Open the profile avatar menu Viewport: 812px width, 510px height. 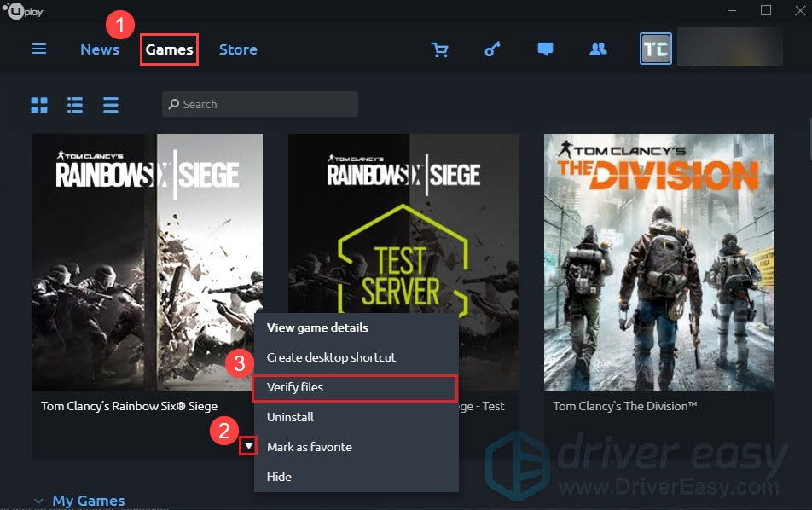(x=655, y=49)
